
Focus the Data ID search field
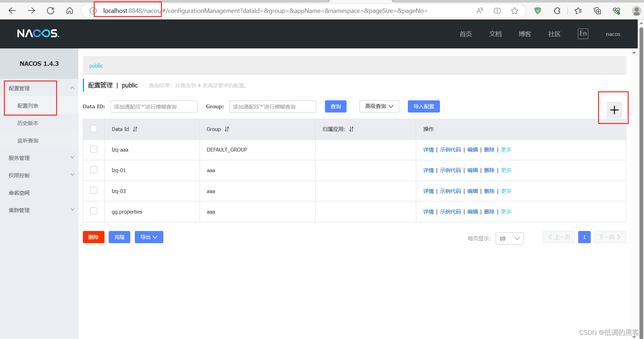click(154, 106)
